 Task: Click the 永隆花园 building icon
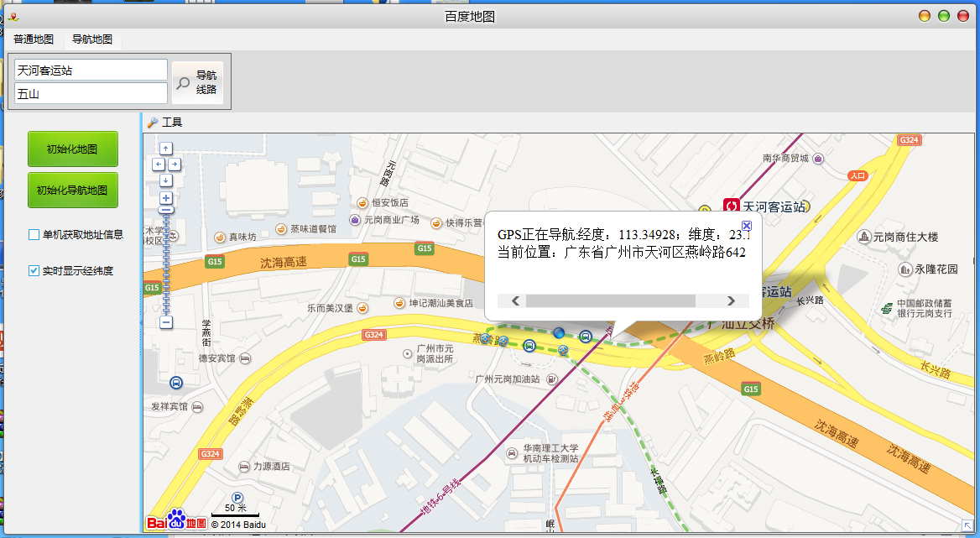click(905, 269)
